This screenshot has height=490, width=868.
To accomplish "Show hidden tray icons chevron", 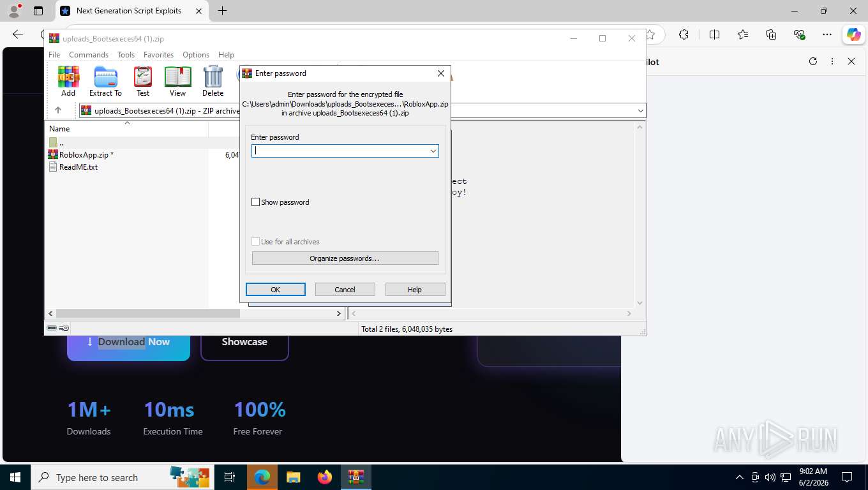I will [740, 477].
